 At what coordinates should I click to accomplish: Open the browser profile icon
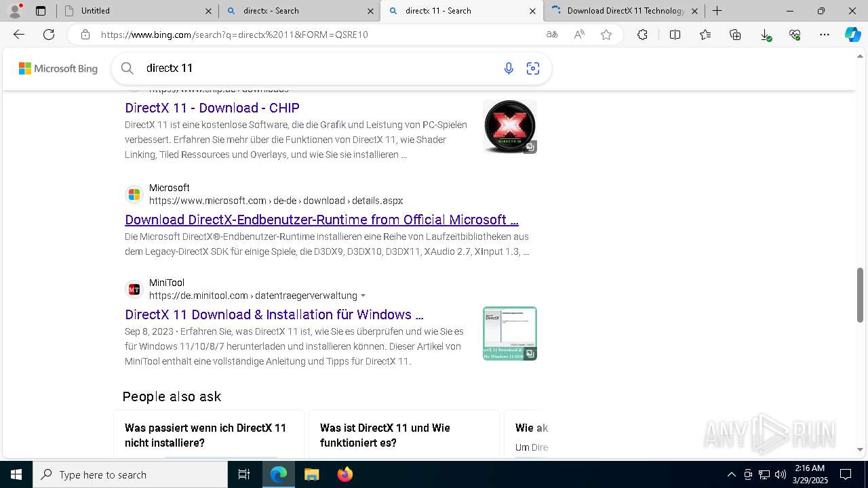pos(15,11)
